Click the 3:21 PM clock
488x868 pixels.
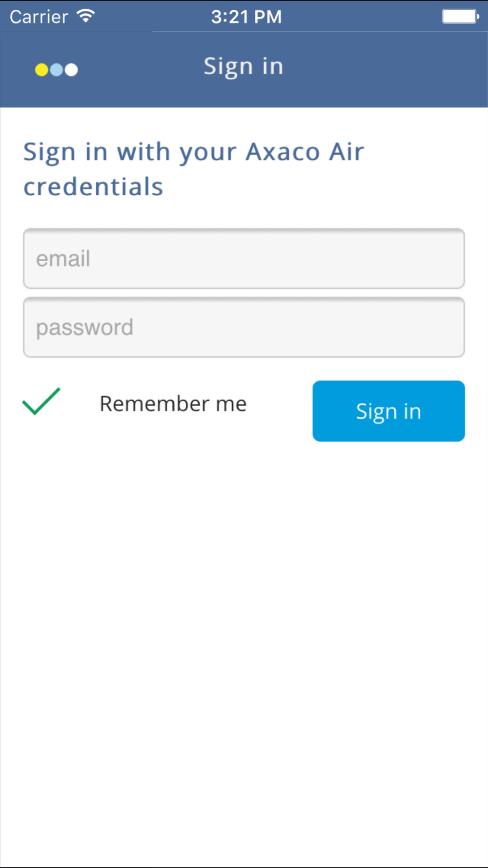pos(246,17)
